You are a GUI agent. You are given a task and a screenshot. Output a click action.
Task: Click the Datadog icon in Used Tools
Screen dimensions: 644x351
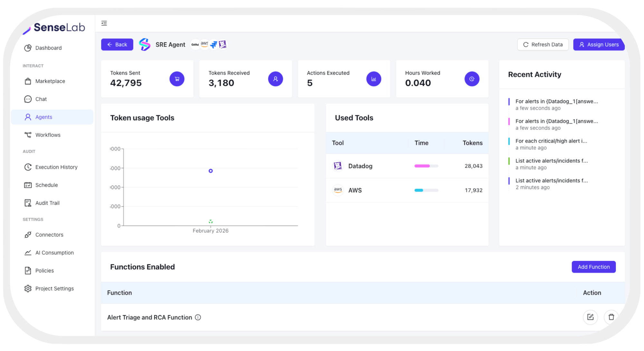coord(338,166)
